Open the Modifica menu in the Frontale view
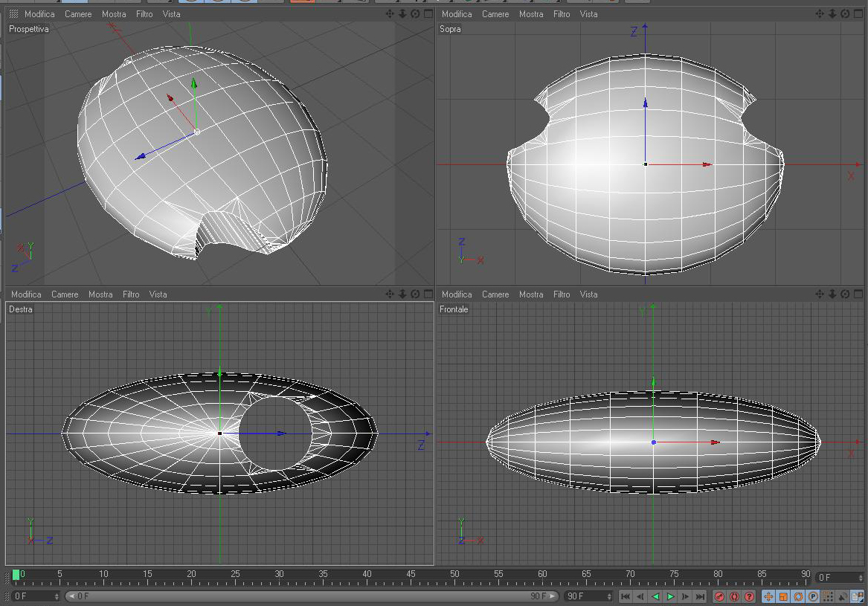 click(x=457, y=294)
